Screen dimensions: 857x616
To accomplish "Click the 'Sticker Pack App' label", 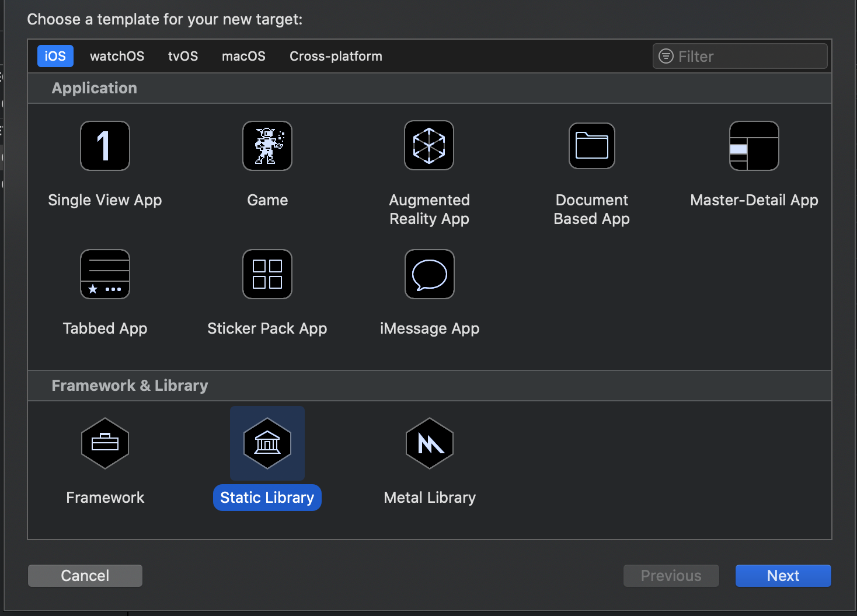I will pos(267,328).
